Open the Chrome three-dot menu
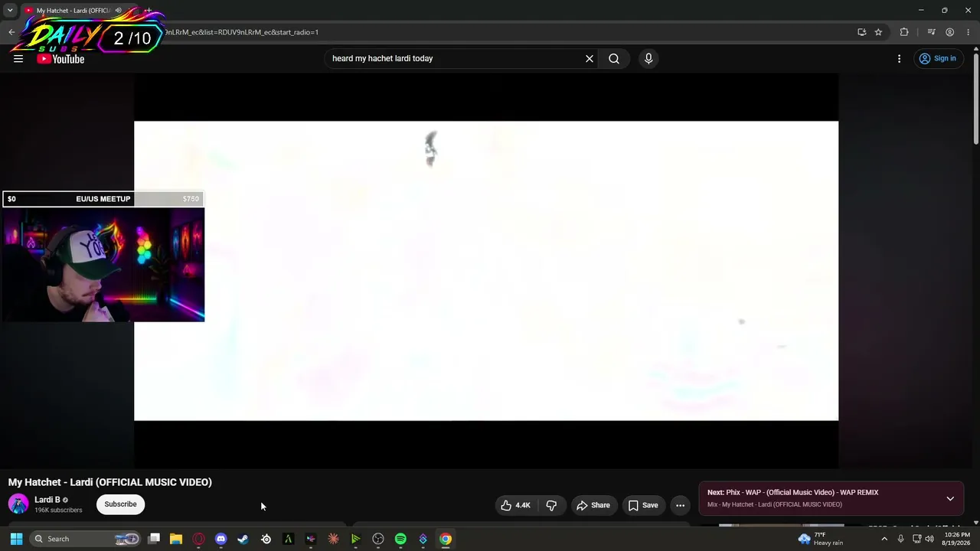The image size is (980, 551). [x=969, y=32]
